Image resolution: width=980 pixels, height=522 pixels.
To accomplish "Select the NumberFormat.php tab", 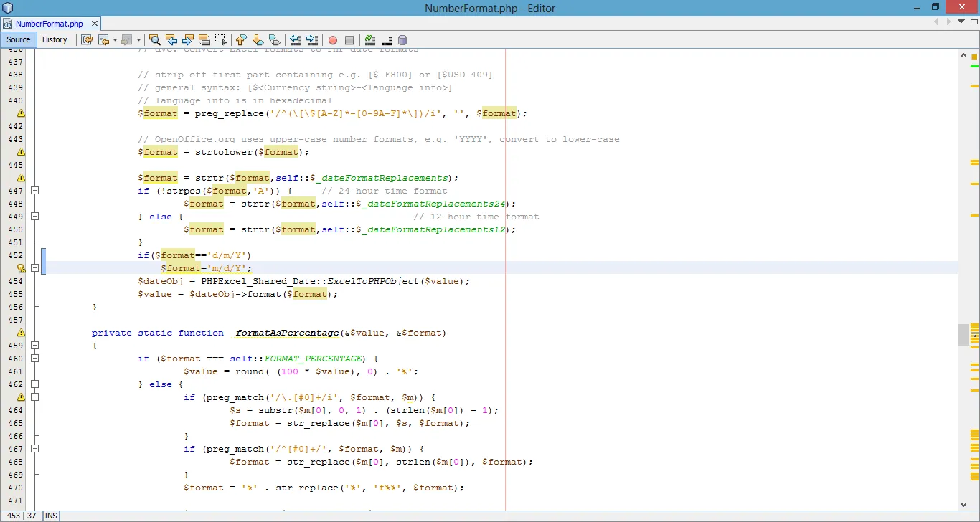I will click(49, 24).
